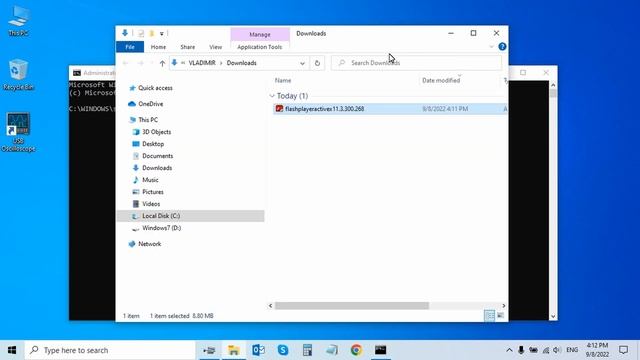Select Network in navigation pane
This screenshot has height=360, width=640.
pos(149,244)
